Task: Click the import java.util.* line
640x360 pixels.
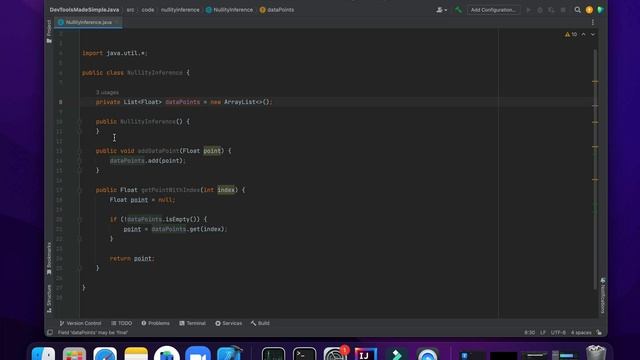Action: click(114, 53)
